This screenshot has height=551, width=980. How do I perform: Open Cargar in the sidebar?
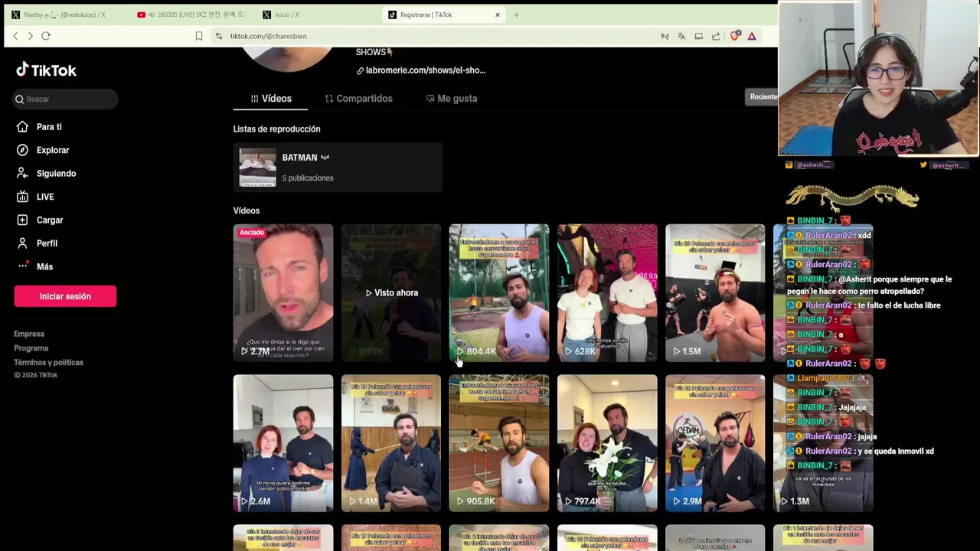coord(50,220)
